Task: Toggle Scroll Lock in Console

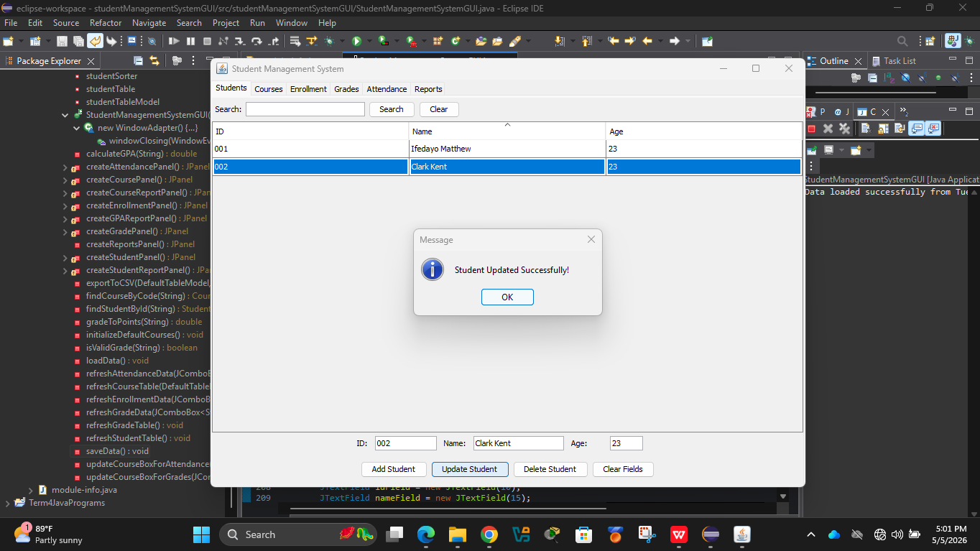Action: (883, 129)
